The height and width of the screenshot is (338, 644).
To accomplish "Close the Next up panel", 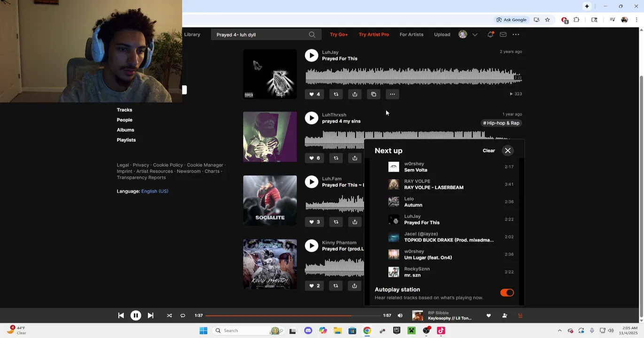I will (508, 151).
